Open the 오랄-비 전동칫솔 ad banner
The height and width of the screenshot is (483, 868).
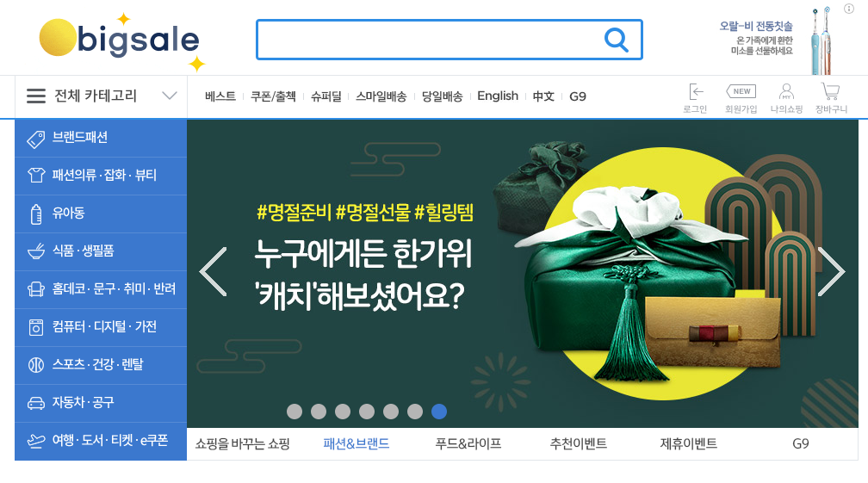[x=775, y=40]
